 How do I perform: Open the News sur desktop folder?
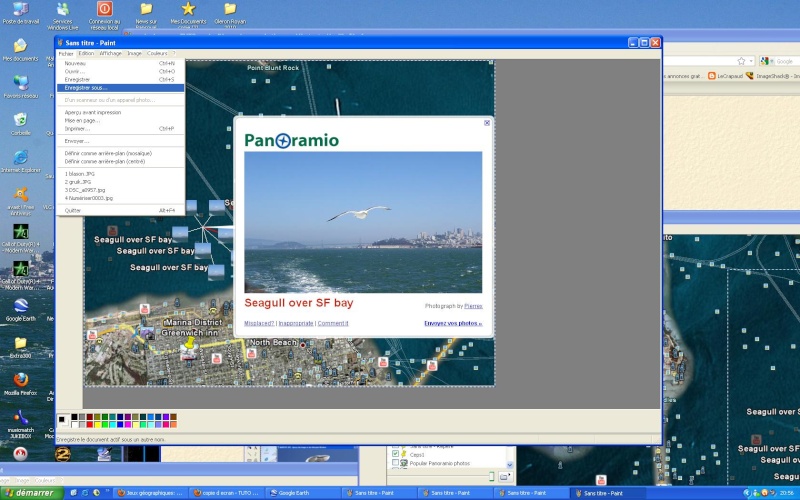click(x=146, y=15)
